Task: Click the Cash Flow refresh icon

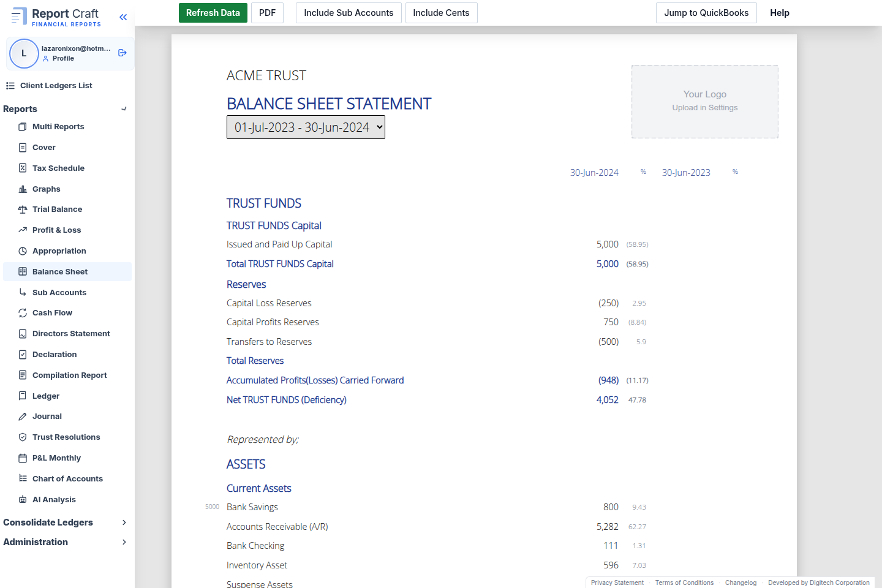Action: [23, 313]
